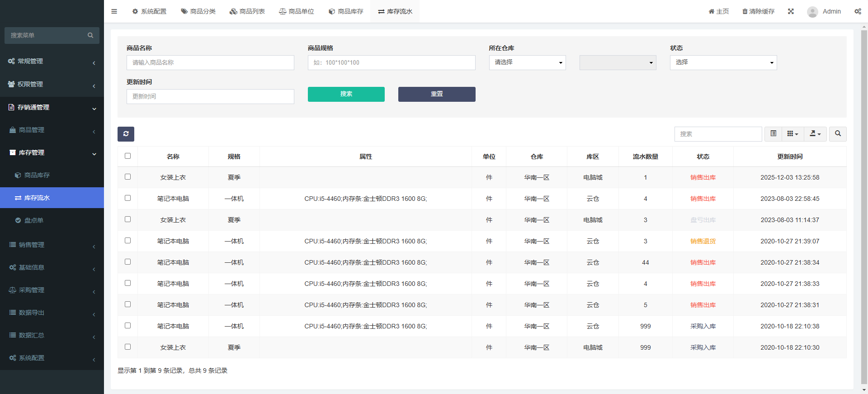Screen dimensions: 868x394
Task: Click the fullscreen expand icon
Action: coord(791,11)
